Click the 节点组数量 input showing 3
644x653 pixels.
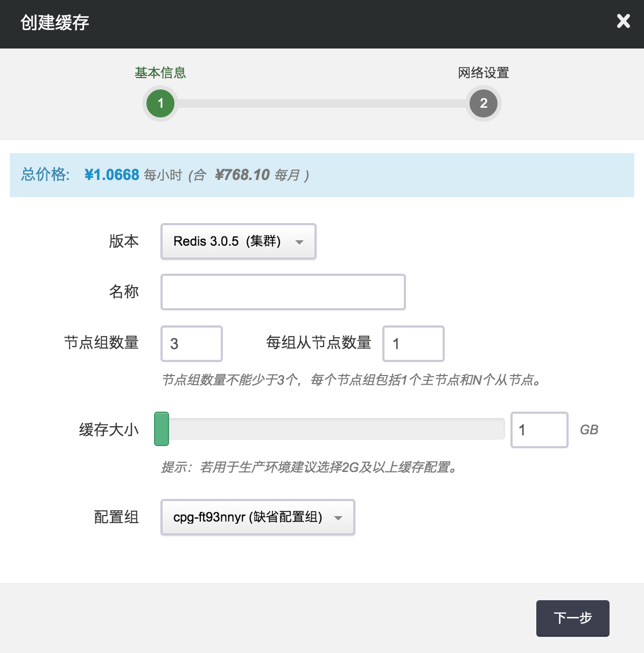[192, 344]
